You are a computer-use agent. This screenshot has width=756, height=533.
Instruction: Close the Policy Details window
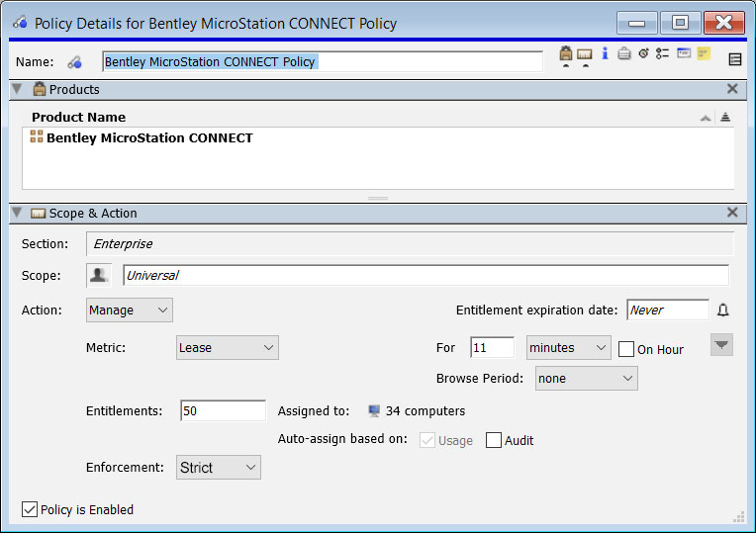tap(723, 23)
